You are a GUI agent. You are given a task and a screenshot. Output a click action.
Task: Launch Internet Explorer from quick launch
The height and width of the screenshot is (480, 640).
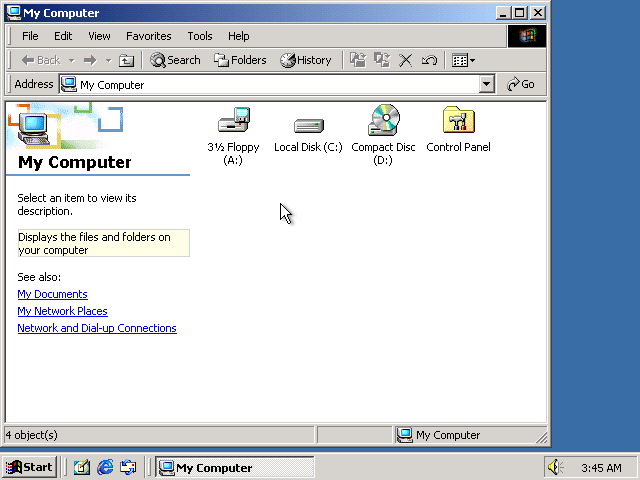(x=105, y=467)
